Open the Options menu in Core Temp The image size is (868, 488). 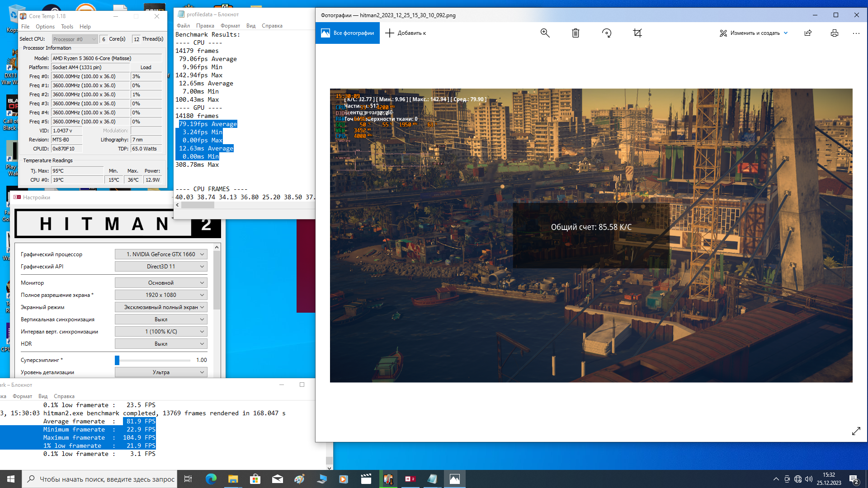45,27
